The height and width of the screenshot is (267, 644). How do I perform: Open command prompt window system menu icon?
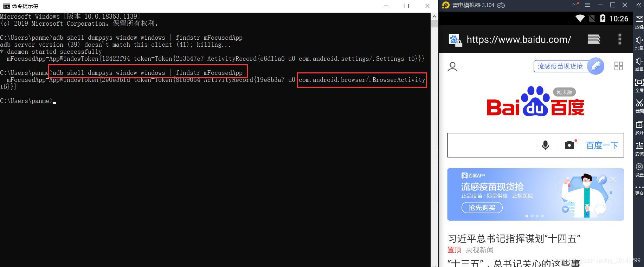[x=6, y=6]
